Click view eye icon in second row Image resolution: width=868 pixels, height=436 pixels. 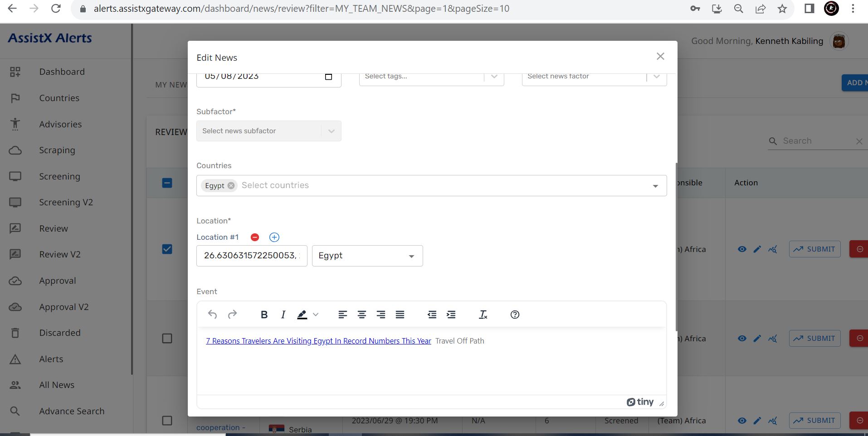742,339
